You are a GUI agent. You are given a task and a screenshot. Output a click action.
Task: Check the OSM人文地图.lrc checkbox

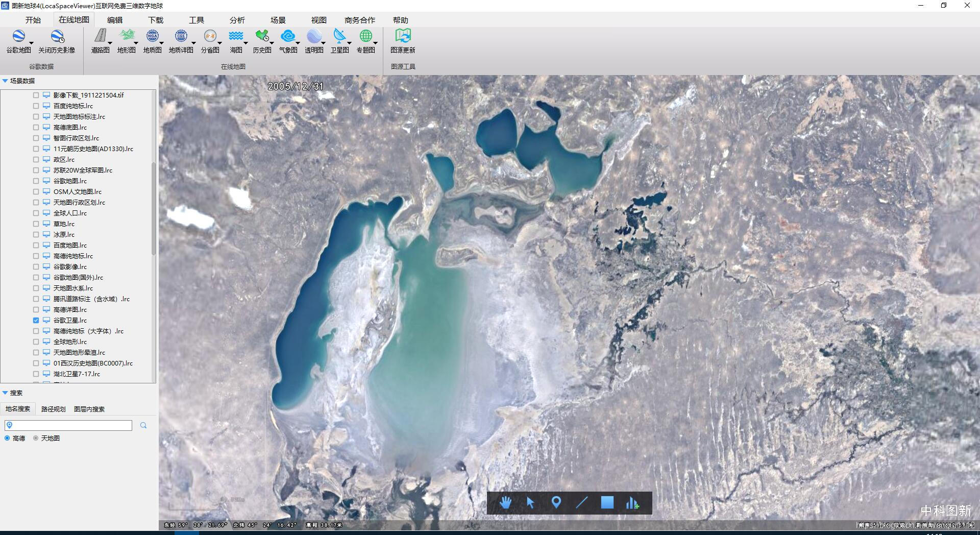pos(36,191)
